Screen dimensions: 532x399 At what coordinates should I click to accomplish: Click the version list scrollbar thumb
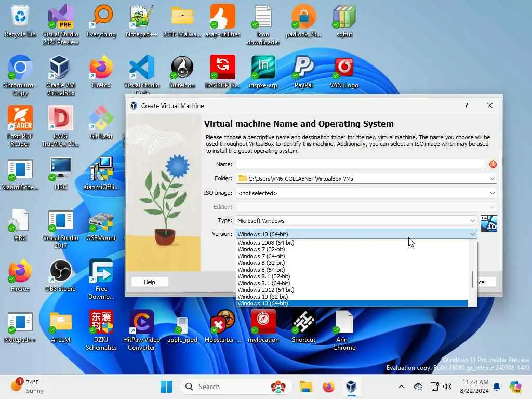tap(473, 279)
